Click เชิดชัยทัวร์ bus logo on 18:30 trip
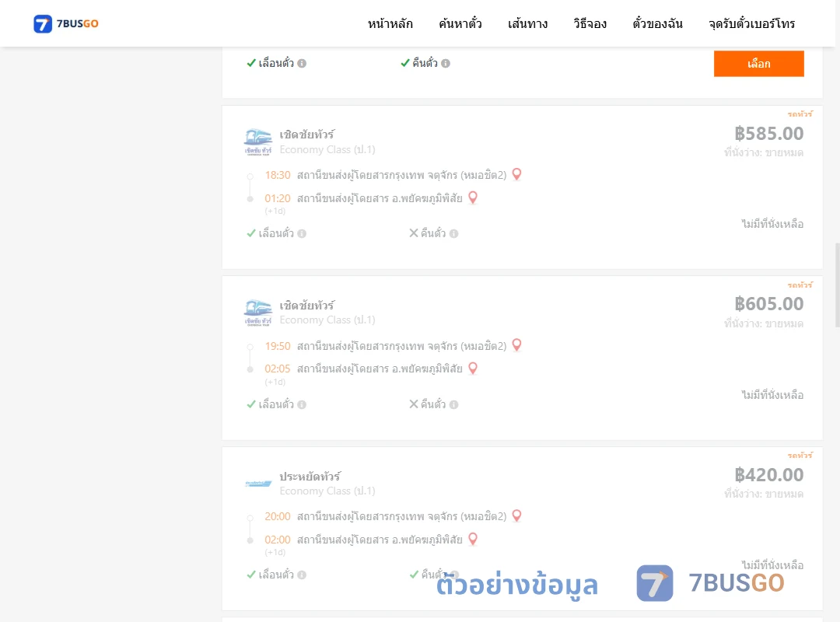Viewport: 840px width, 622px height. [258, 142]
